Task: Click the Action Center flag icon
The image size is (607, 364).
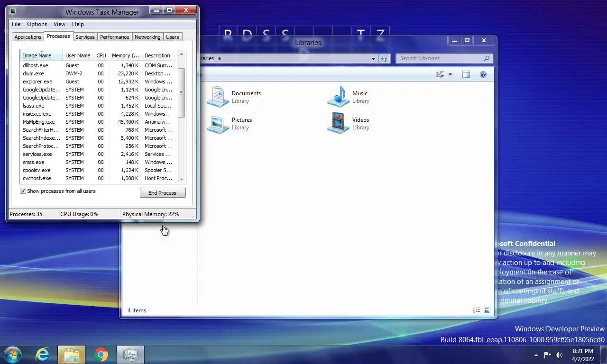Action: coord(547,355)
